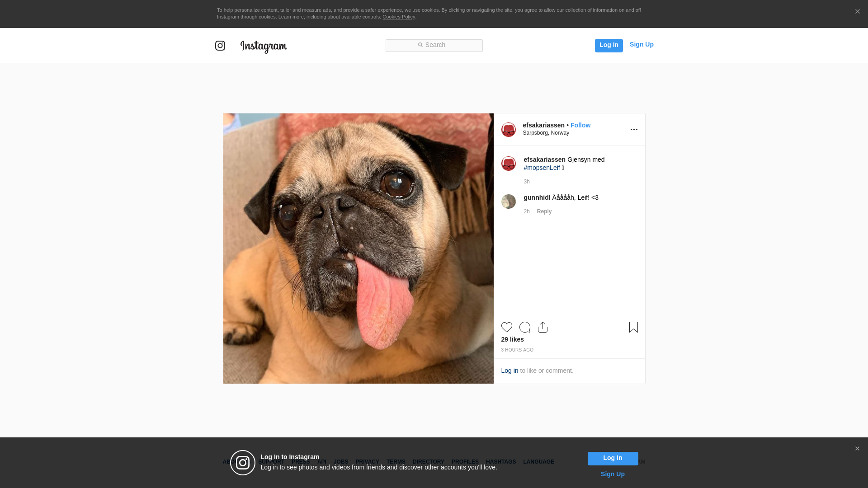
Task: Open the HASHTAGS footer link
Action: coord(501,462)
